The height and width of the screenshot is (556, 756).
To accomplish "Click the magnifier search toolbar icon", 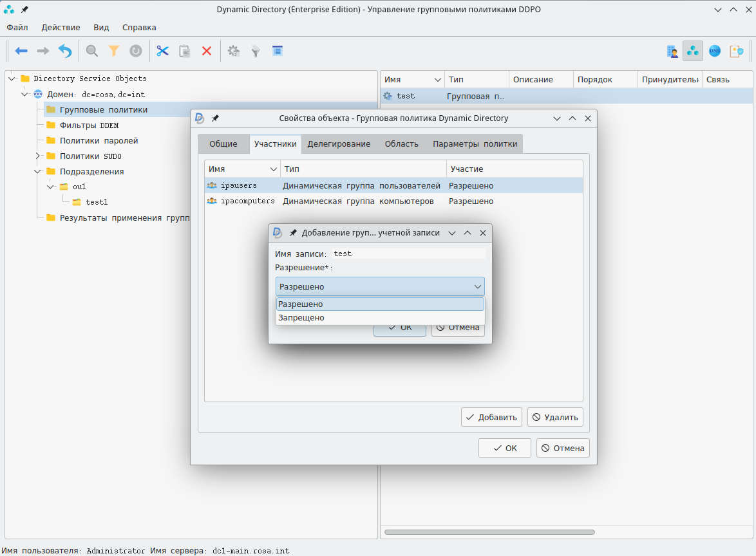I will click(92, 51).
